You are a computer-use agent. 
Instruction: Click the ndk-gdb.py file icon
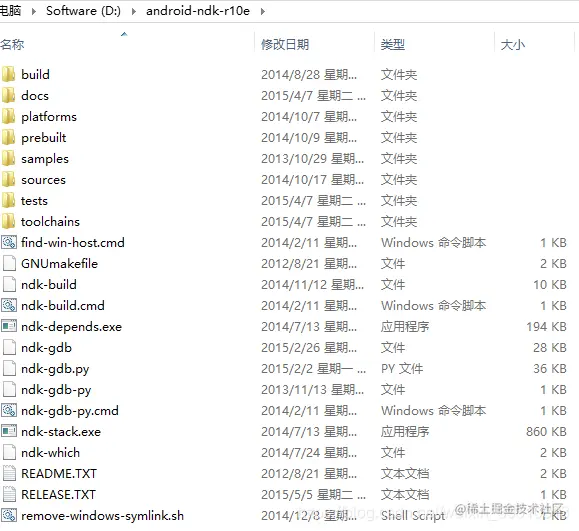(x=9, y=369)
